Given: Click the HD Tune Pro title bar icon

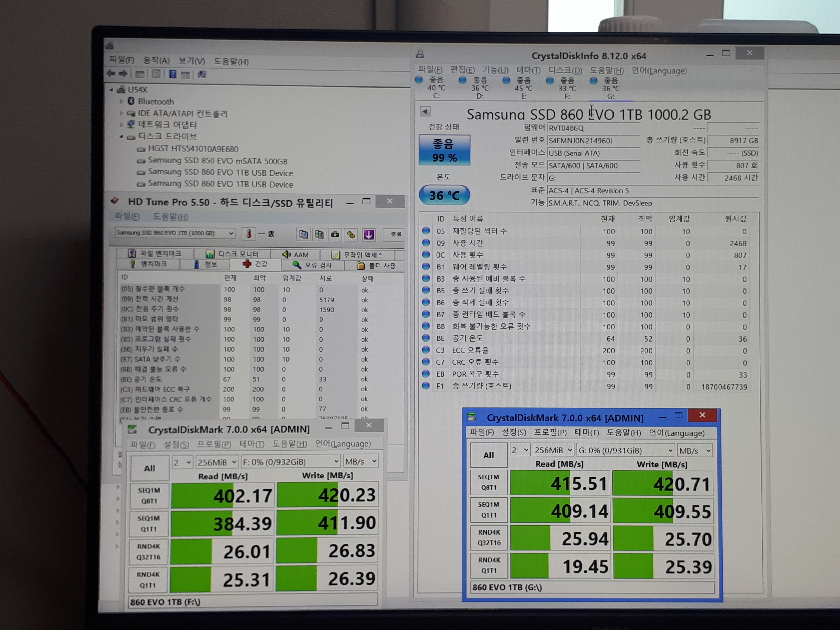Looking at the screenshot, I should [x=115, y=200].
